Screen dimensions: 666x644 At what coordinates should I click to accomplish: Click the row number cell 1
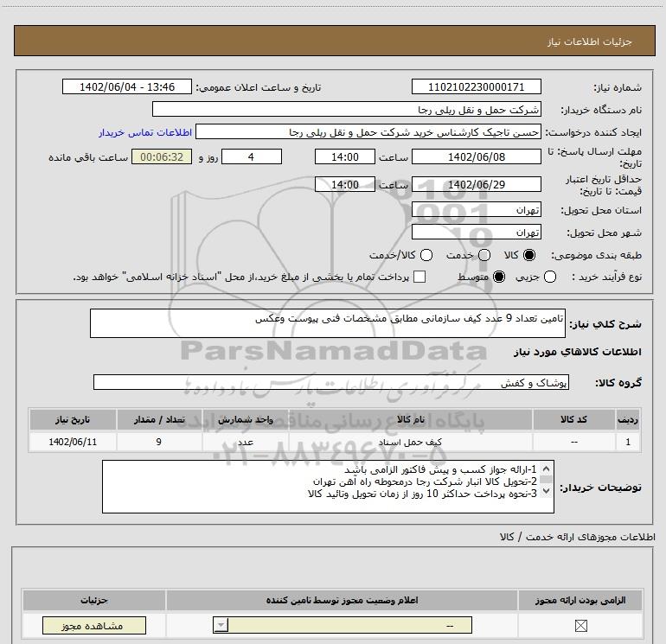pos(628,442)
